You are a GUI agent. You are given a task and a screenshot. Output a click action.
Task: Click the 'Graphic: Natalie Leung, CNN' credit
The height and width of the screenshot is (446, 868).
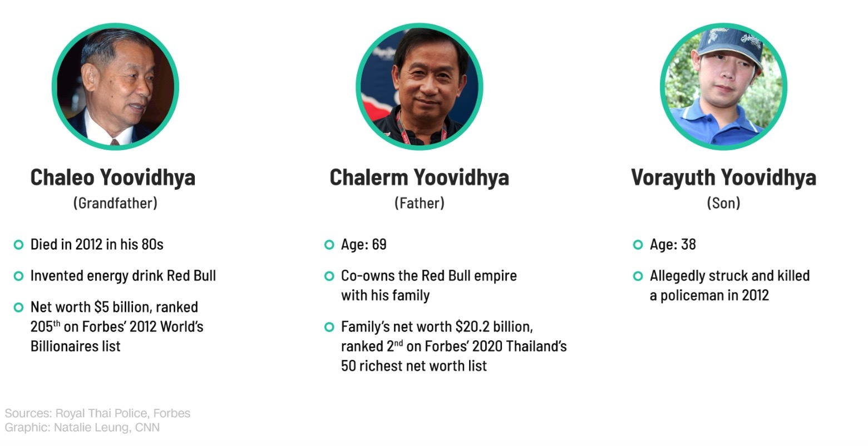[82, 428]
